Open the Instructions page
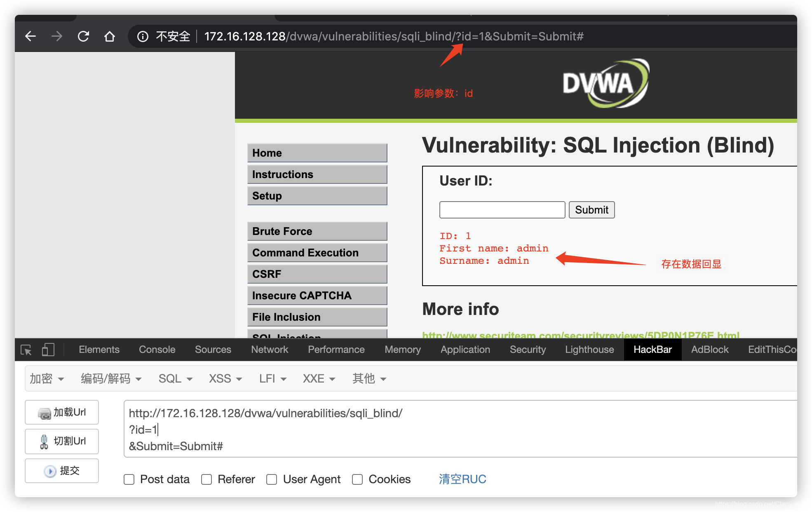This screenshot has height=512, width=812. pyautogui.click(x=317, y=174)
